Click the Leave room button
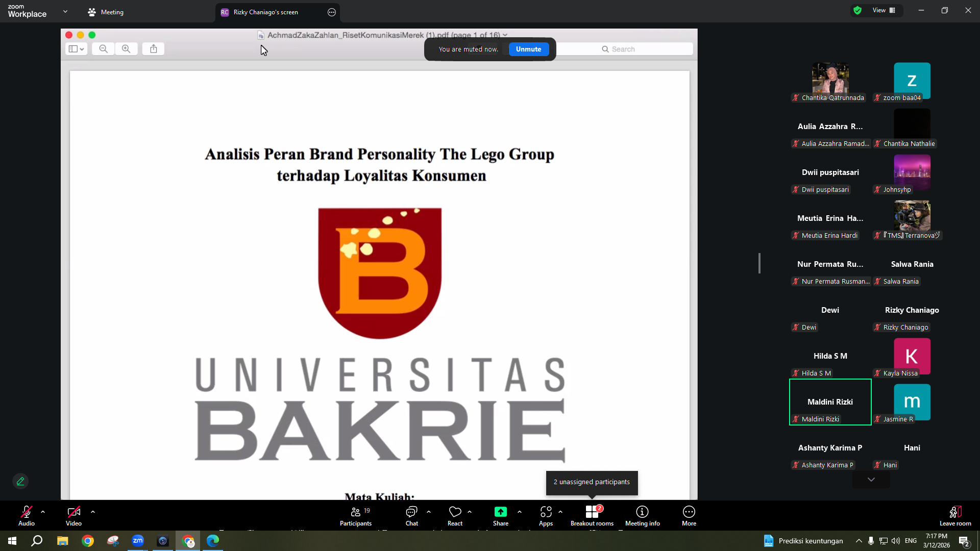 tap(955, 516)
